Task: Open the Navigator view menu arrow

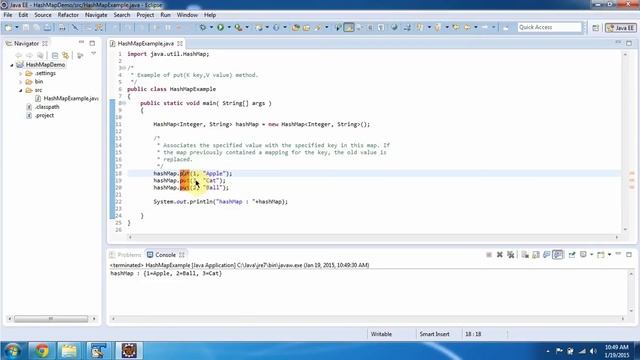Action: click(93, 54)
